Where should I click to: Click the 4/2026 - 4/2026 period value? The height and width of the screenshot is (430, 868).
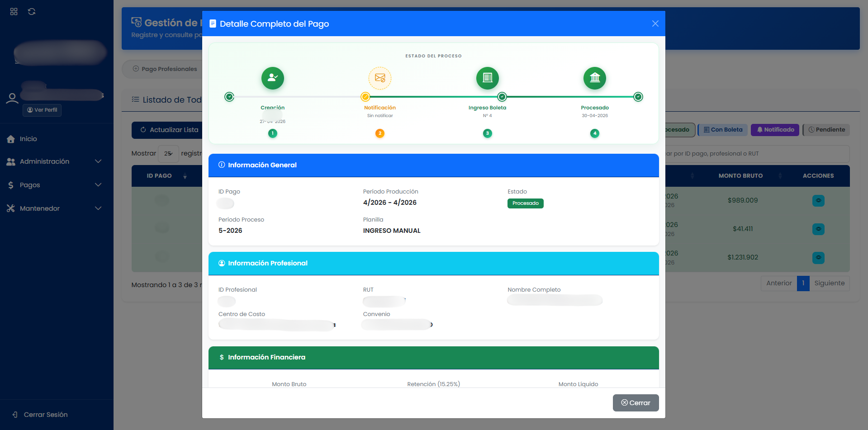[390, 203]
